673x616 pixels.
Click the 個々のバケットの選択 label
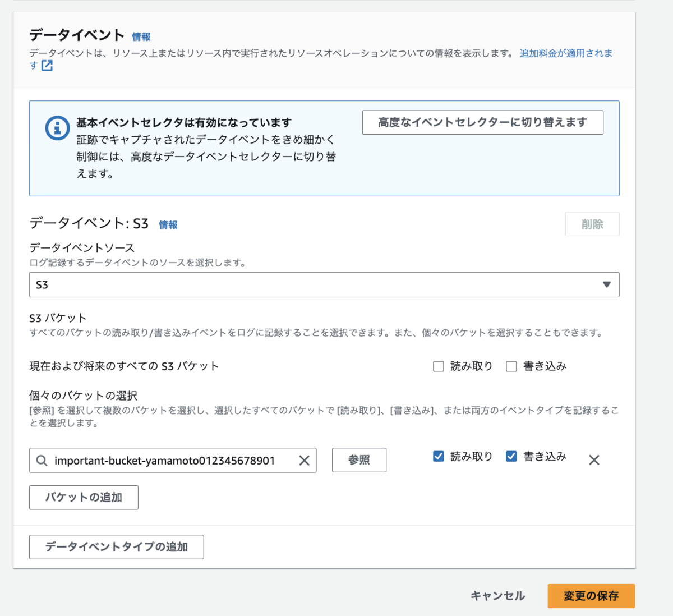84,396
